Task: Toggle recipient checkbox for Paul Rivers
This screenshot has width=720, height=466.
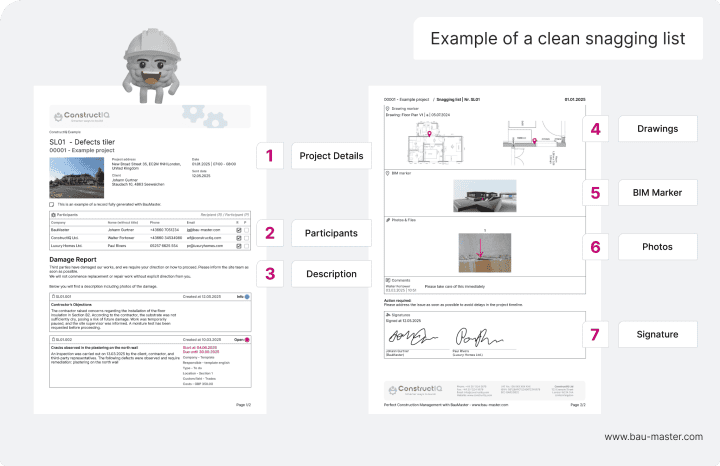Action: click(237, 244)
